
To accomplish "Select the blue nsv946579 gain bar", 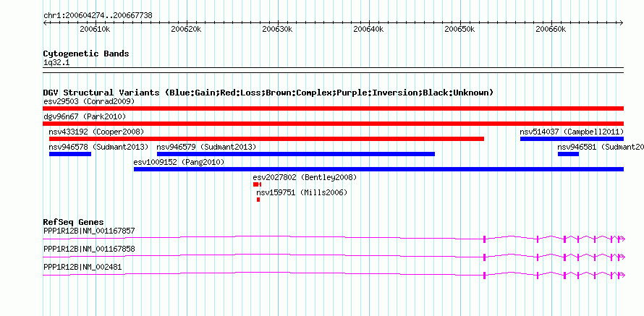I will click(x=296, y=154).
